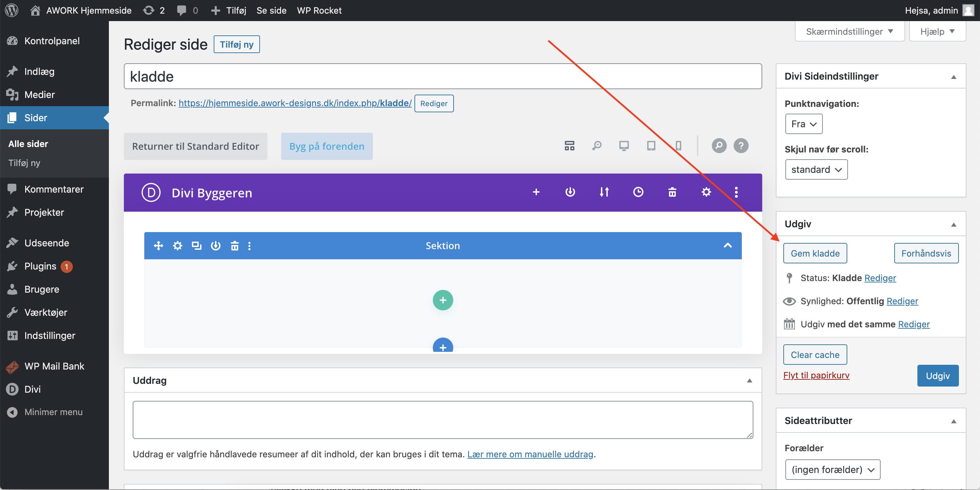Click Forhåndsvis button
The image size is (980, 490).
(x=926, y=254)
